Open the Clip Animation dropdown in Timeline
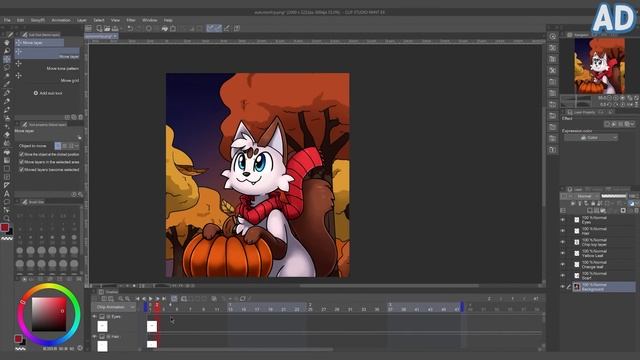Image resolution: width=640 pixels, height=360 pixels. point(115,307)
